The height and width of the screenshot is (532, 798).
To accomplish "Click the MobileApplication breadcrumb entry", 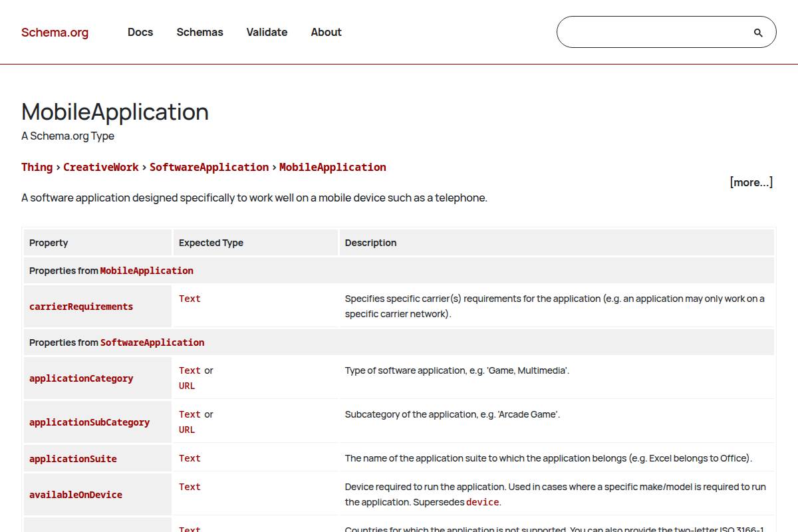I will [x=332, y=167].
